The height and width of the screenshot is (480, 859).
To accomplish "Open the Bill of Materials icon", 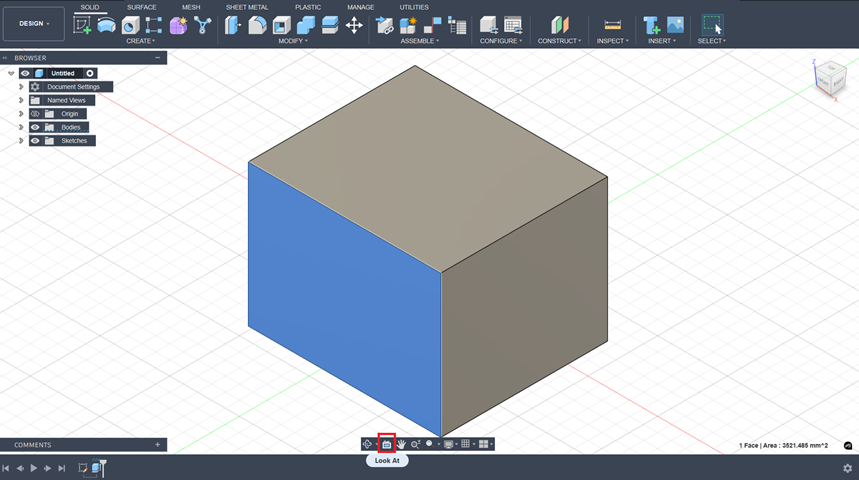I will [457, 25].
